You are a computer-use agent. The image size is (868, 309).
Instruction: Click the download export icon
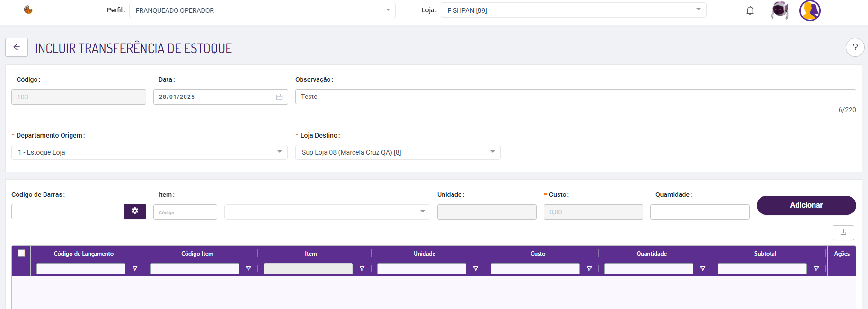tap(843, 232)
